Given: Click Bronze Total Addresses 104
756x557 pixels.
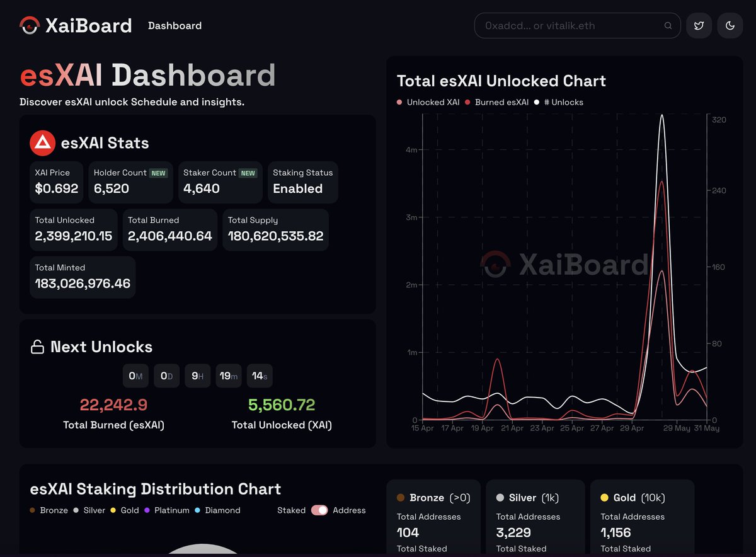Looking at the screenshot, I should click(x=408, y=532).
